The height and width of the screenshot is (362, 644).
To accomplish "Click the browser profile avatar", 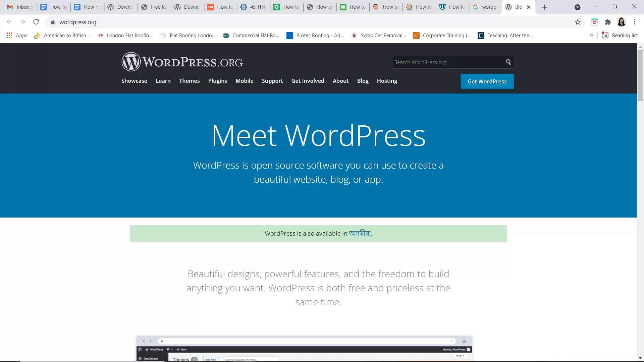I will (622, 22).
